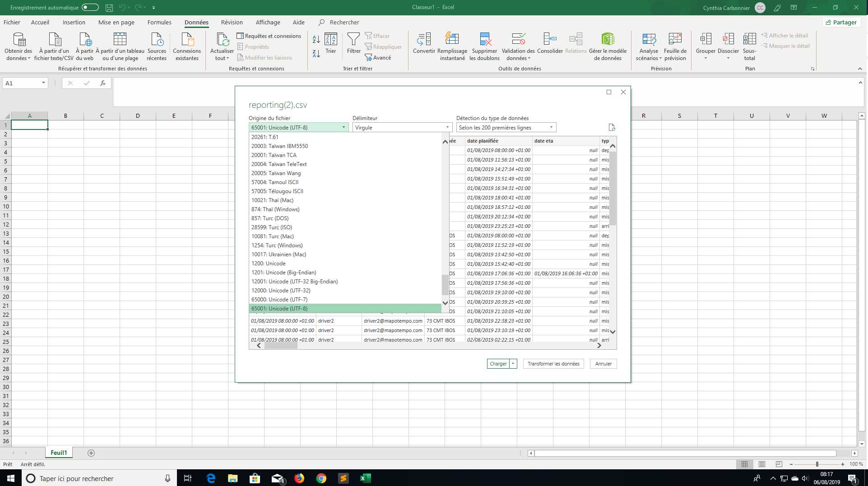Open Validation des données
Image resolution: width=868 pixels, height=486 pixels.
(x=518, y=46)
